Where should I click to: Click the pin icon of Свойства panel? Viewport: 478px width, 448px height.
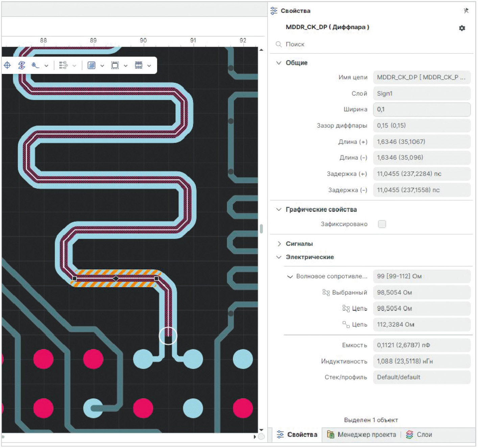[x=466, y=11]
